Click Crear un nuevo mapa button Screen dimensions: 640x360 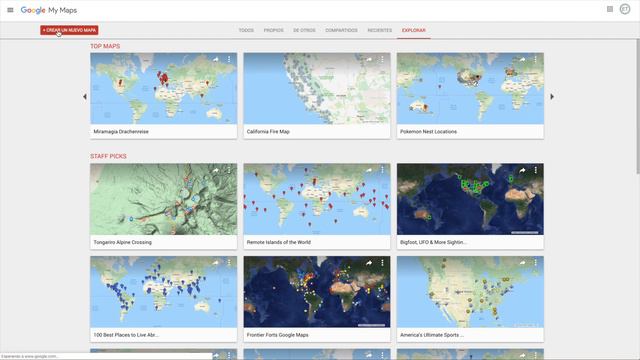pos(69,30)
